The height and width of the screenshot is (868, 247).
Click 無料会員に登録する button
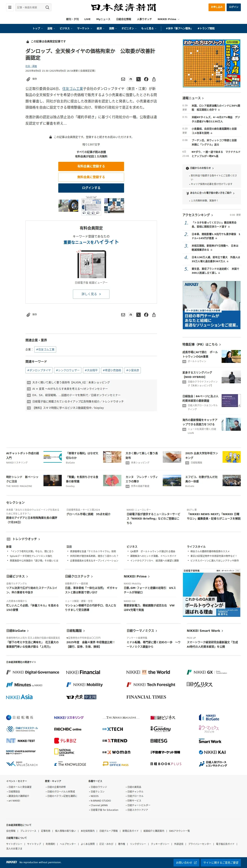point(91,177)
